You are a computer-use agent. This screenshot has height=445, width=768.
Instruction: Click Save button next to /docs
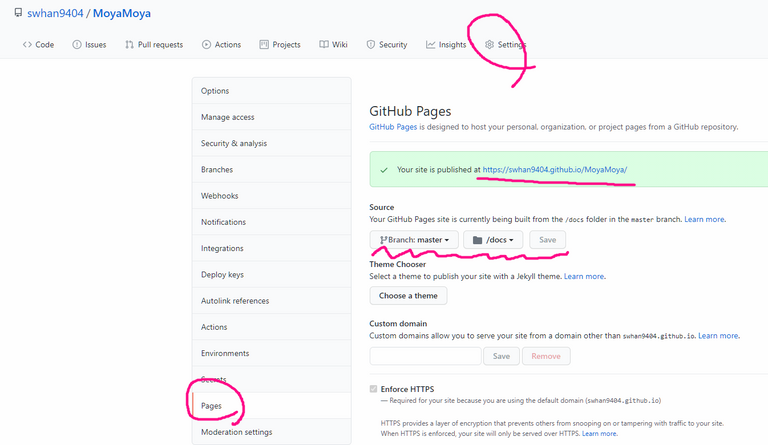click(548, 240)
